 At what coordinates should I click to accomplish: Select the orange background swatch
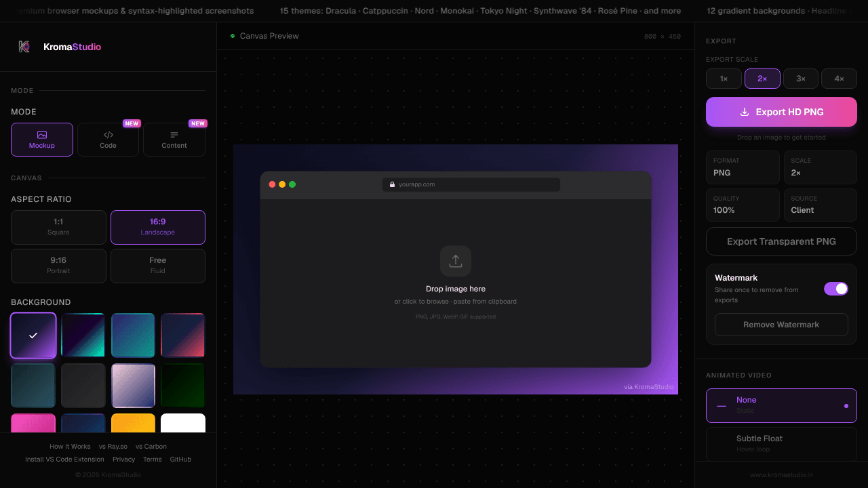133,423
